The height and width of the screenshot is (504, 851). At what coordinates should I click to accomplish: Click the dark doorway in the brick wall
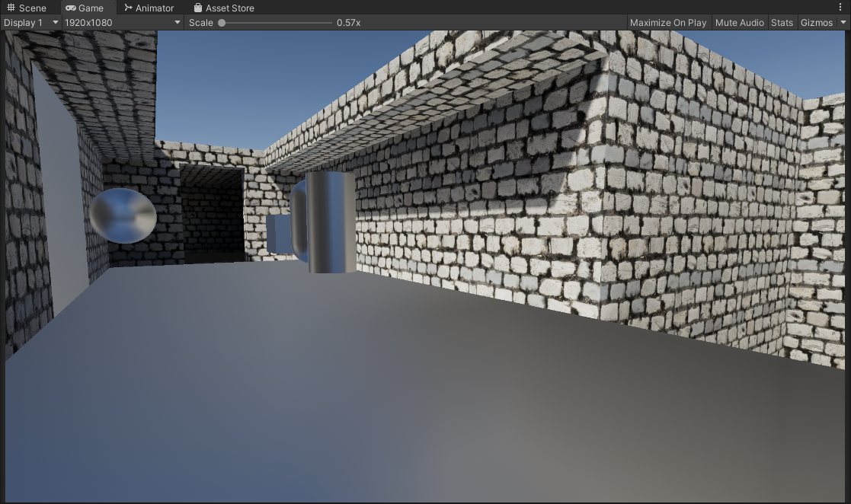(213, 215)
